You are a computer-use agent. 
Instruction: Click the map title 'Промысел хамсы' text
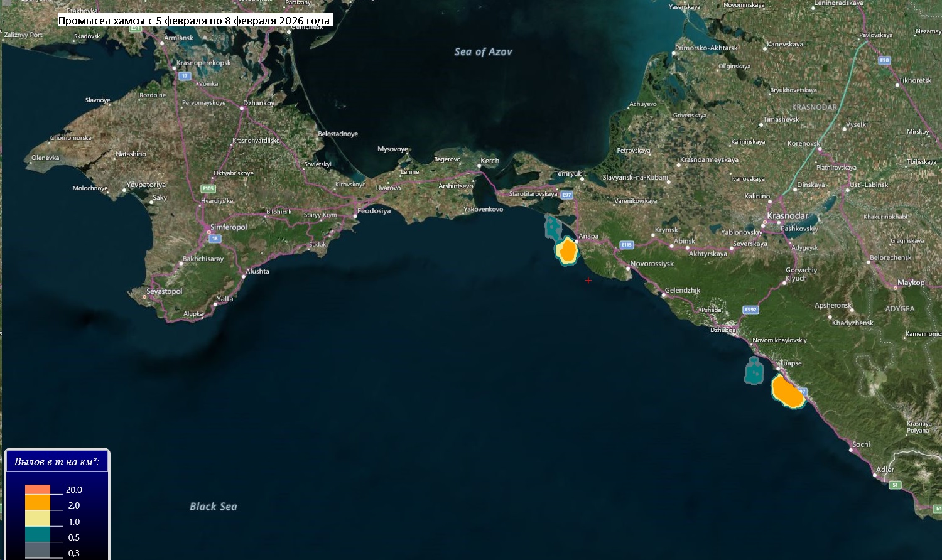click(x=193, y=21)
